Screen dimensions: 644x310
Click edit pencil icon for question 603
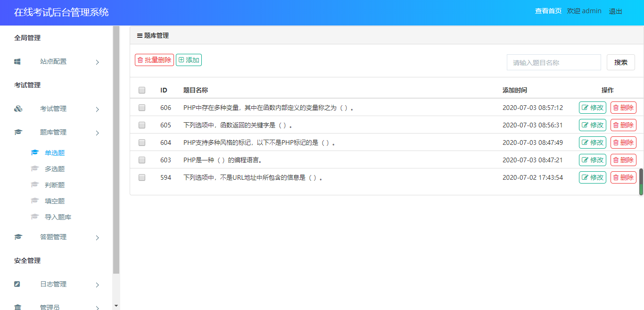click(585, 160)
